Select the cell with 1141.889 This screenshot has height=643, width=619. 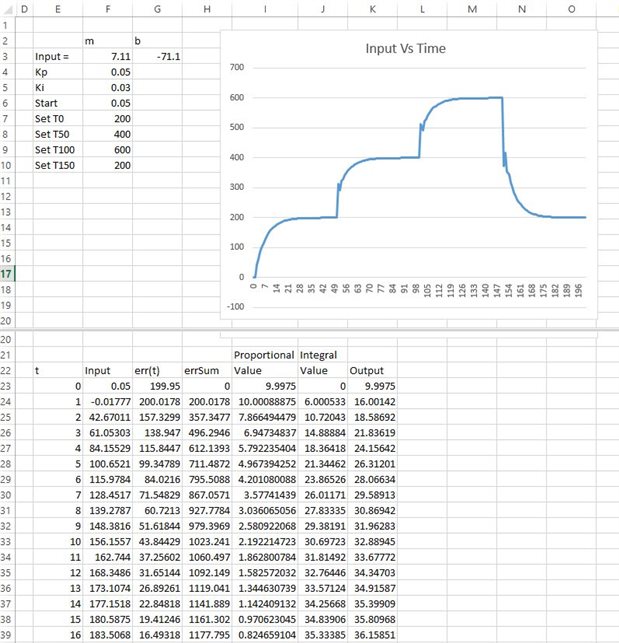(207, 604)
